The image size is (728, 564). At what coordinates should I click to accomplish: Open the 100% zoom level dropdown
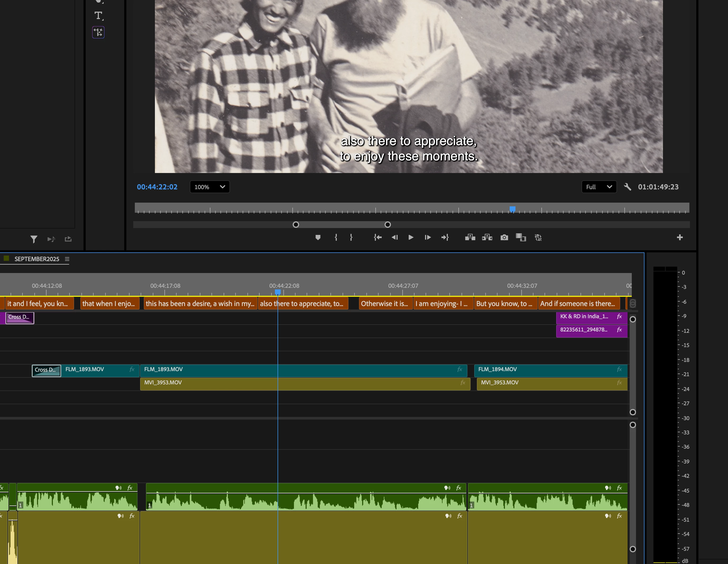210,187
